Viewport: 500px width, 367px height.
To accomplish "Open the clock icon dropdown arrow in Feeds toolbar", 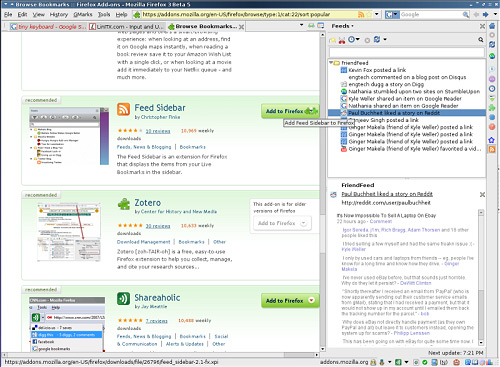I will (x=358, y=39).
